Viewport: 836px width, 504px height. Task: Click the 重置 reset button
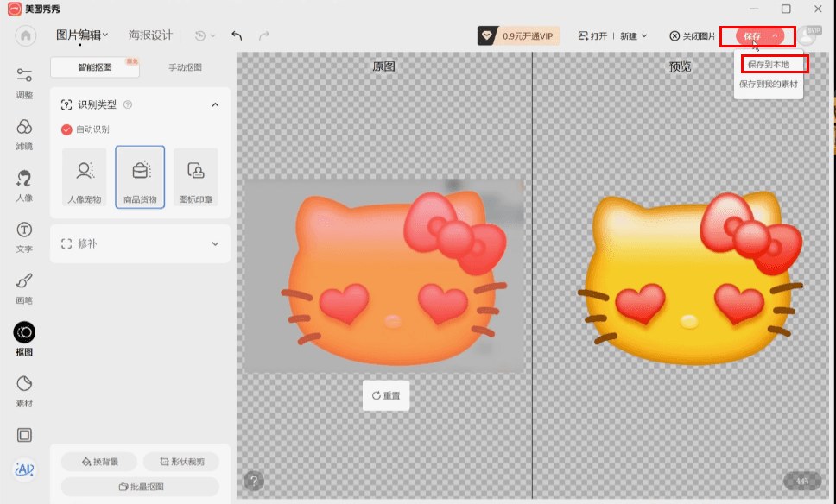386,395
